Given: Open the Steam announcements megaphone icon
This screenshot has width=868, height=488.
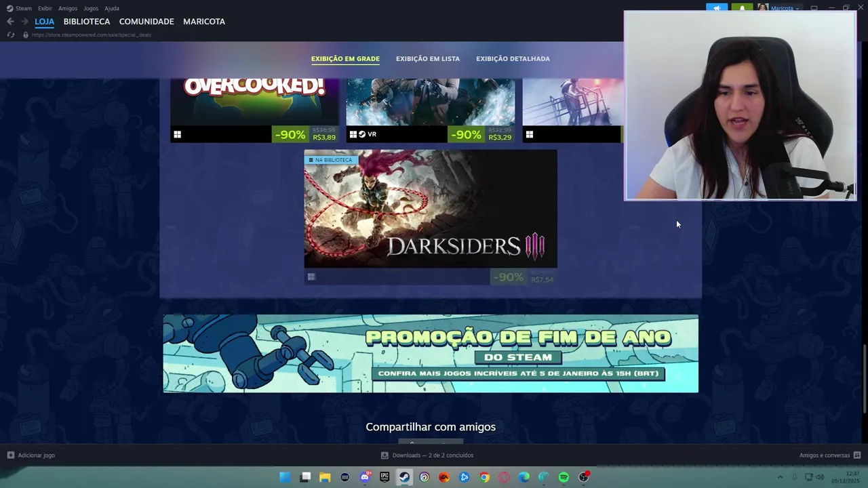Looking at the screenshot, I should [717, 8].
